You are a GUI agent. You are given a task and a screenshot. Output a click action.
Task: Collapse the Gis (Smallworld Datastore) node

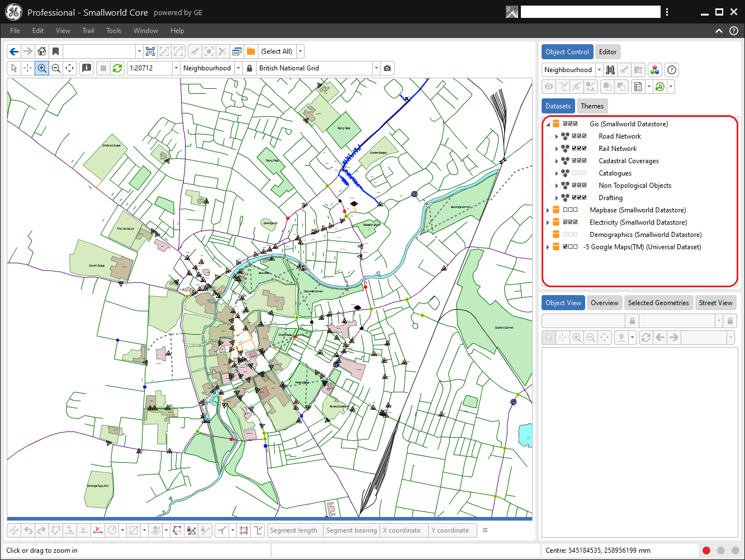coord(548,125)
